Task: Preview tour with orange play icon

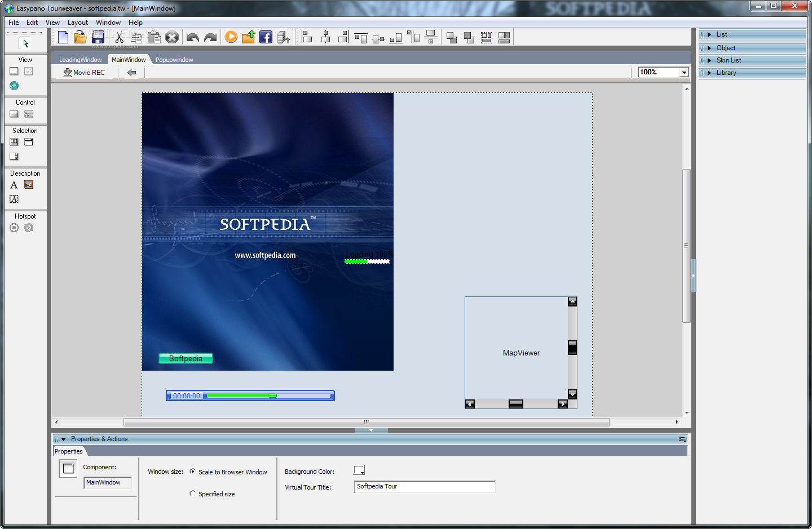Action: point(231,37)
